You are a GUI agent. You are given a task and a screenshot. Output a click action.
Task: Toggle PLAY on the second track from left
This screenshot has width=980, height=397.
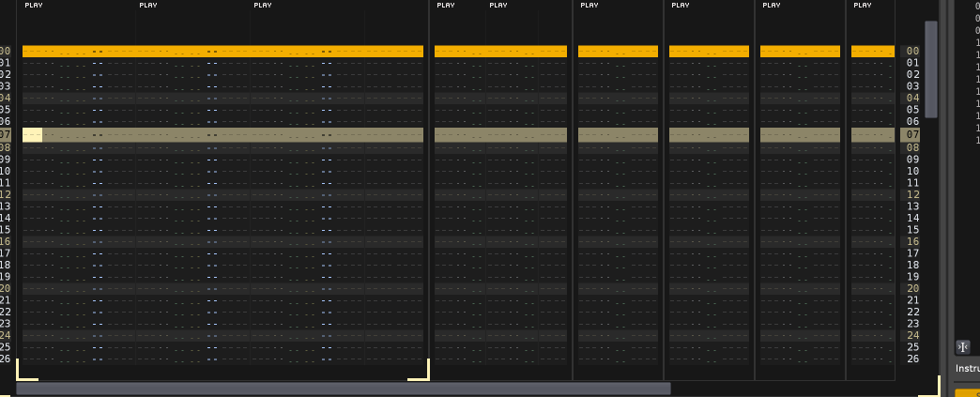pos(148,6)
